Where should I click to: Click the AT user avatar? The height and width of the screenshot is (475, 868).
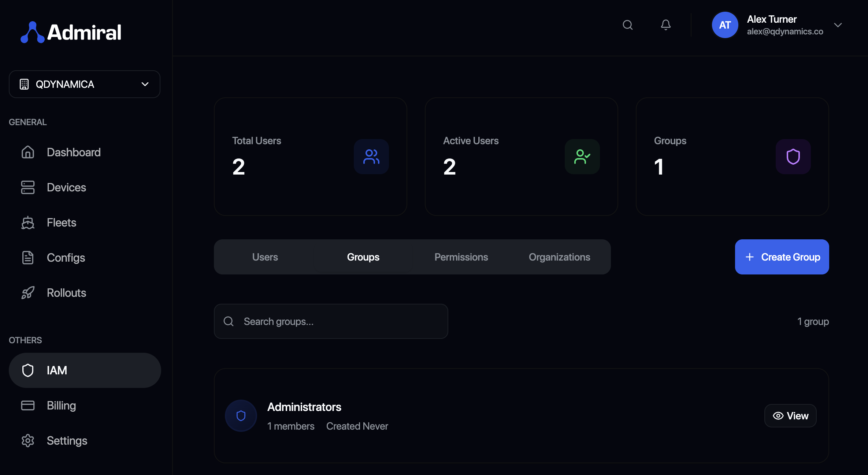point(725,25)
